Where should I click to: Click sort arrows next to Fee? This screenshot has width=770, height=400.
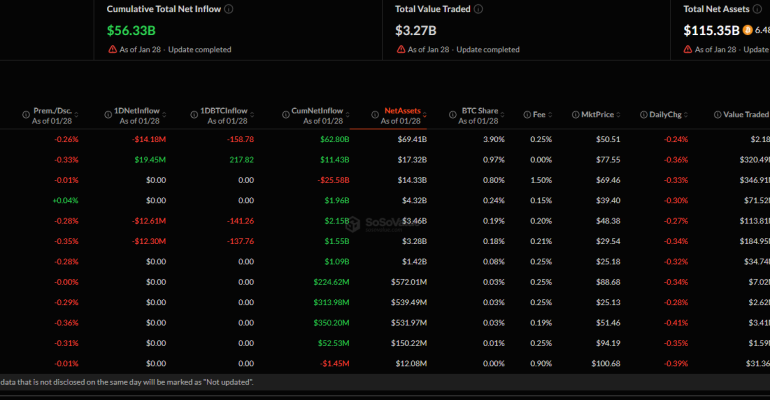click(550, 115)
